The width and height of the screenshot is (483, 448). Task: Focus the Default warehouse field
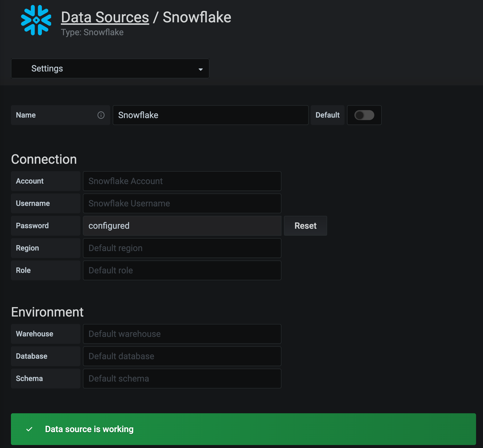(x=182, y=334)
